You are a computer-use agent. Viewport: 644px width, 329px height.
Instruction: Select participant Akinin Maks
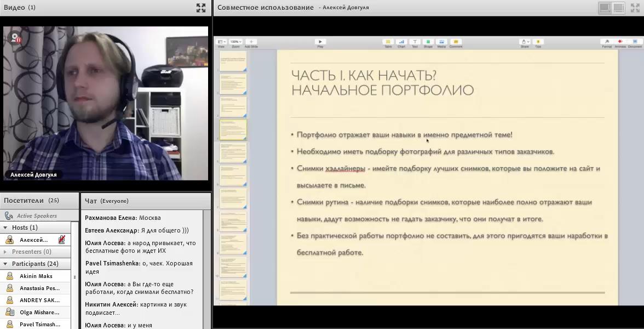pyautogui.click(x=35, y=276)
